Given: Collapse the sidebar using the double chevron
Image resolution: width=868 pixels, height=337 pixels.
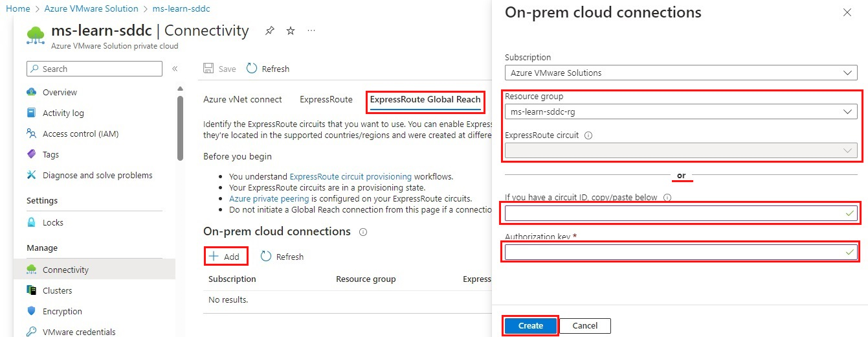Looking at the screenshot, I should click(x=175, y=69).
